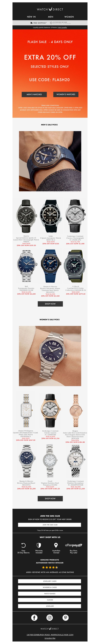The image size is (100, 644).
Task: Click the Easy 30 Day Returns icon
Action: (23, 545)
